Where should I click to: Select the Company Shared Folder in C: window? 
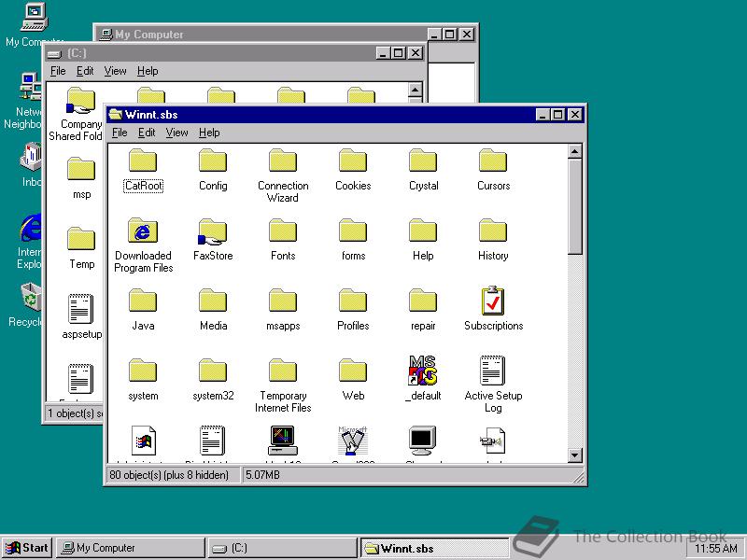79,114
